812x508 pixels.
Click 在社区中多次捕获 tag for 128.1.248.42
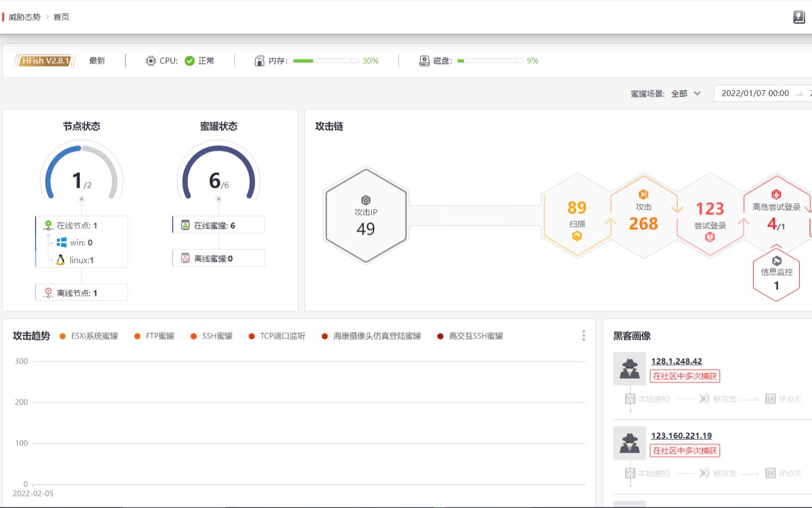click(x=685, y=376)
